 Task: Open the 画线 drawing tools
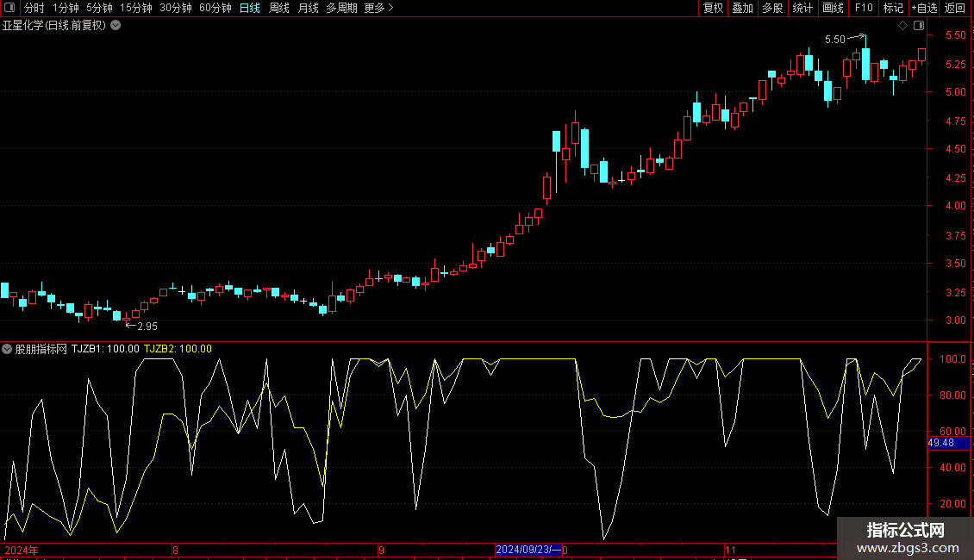pyautogui.click(x=833, y=8)
